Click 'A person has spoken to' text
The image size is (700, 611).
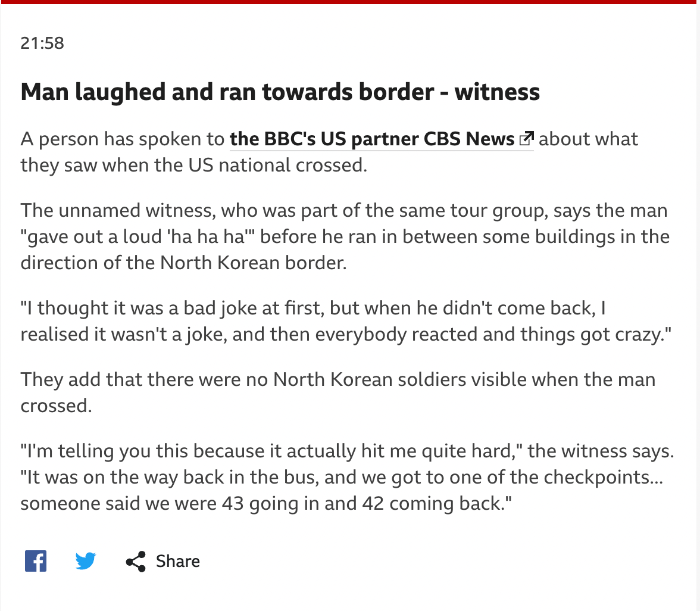(123, 139)
